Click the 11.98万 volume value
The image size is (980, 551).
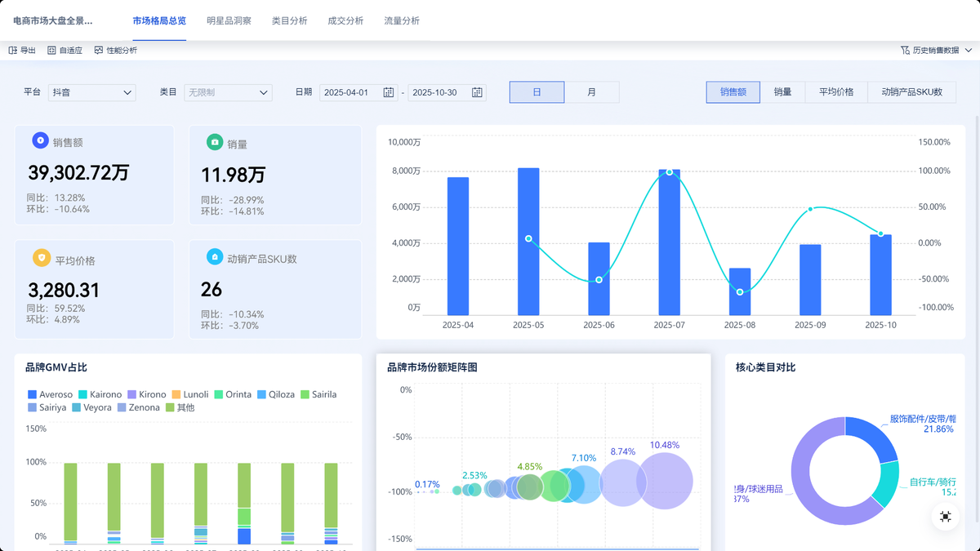coord(234,175)
